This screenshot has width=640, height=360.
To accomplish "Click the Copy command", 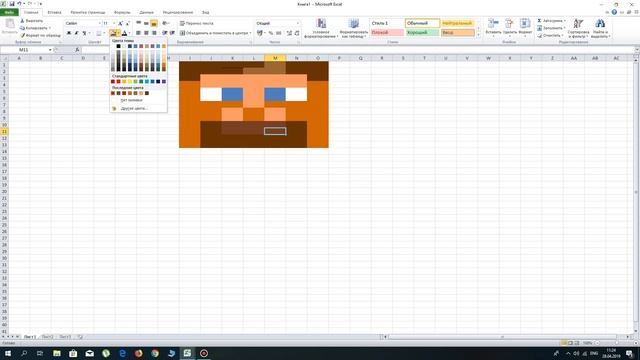I will pyautogui.click(x=35, y=28).
